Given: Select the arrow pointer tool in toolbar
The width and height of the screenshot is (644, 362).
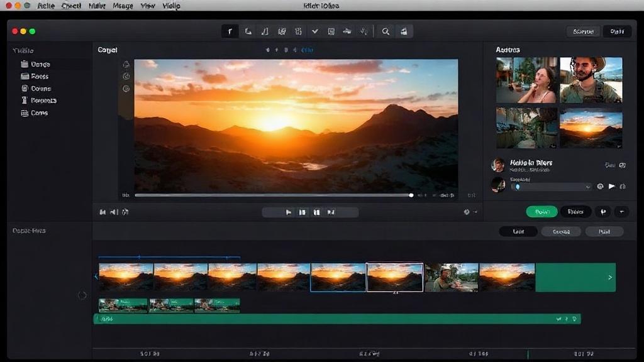Looking at the screenshot, I should (x=230, y=31).
